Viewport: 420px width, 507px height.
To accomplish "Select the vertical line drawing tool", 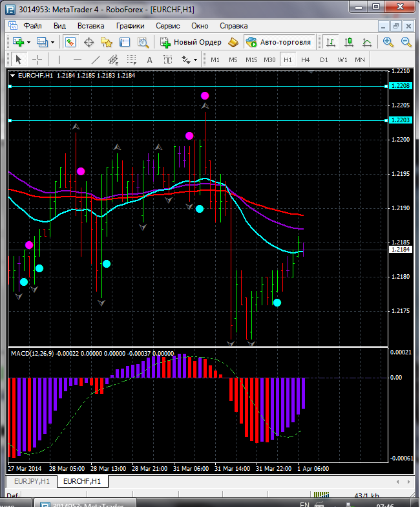I will (x=59, y=59).
